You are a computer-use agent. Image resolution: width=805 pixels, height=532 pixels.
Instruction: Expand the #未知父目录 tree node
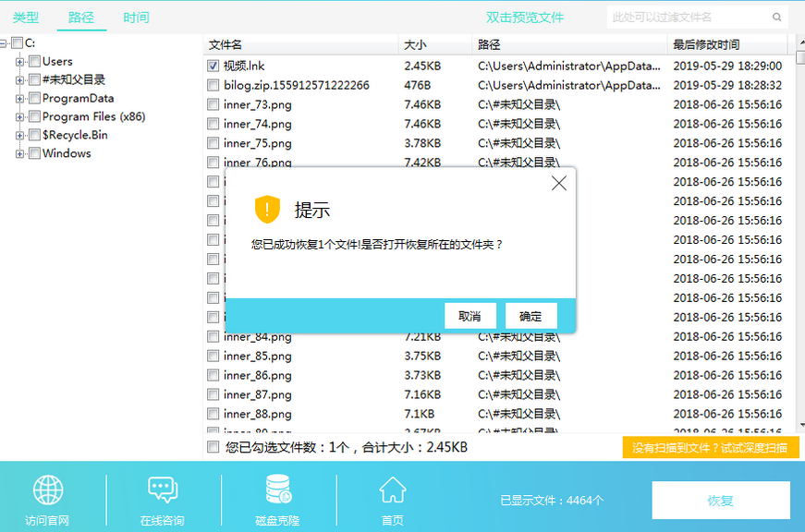click(20, 79)
